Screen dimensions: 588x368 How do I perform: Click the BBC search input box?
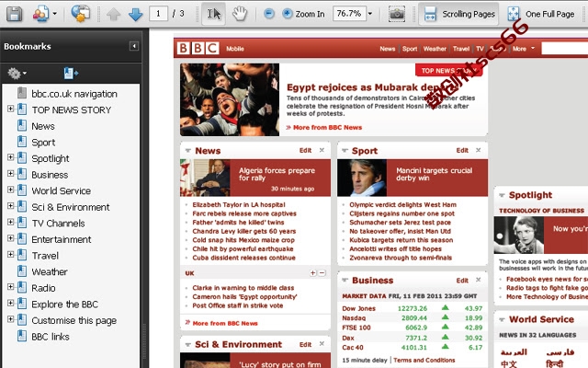coord(565,49)
